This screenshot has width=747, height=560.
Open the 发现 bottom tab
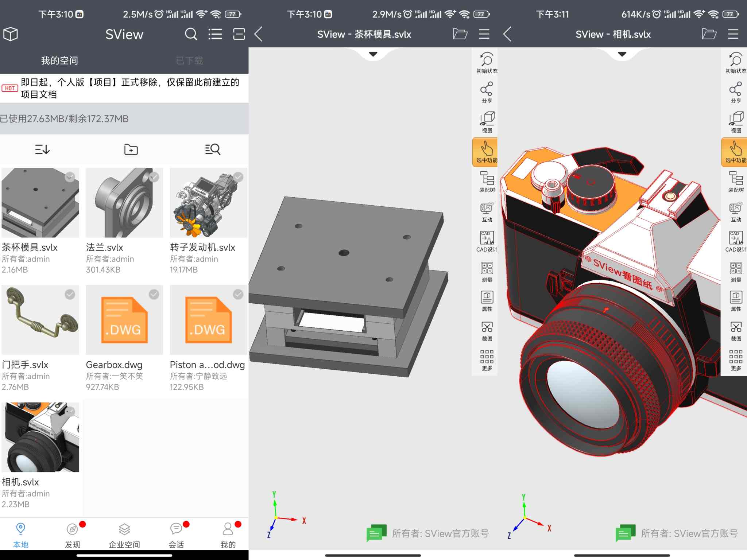click(73, 535)
